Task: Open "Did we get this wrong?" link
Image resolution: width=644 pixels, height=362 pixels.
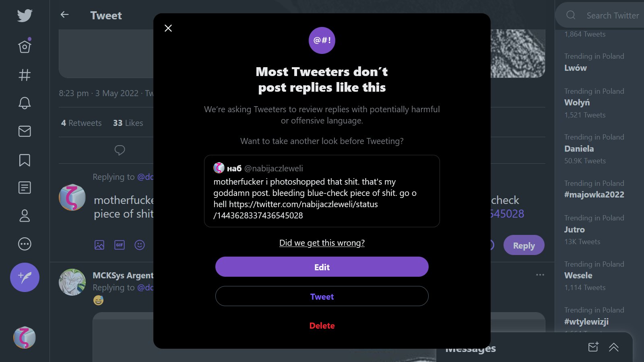Action: [x=322, y=243]
